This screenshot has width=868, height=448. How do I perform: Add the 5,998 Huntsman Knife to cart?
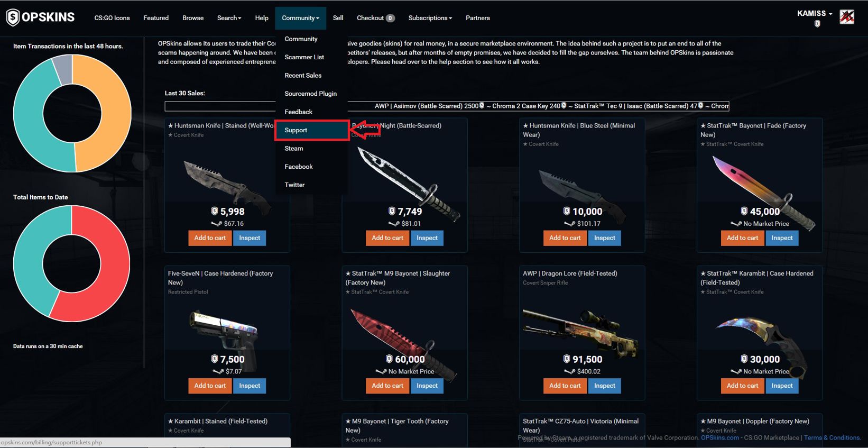tap(210, 238)
